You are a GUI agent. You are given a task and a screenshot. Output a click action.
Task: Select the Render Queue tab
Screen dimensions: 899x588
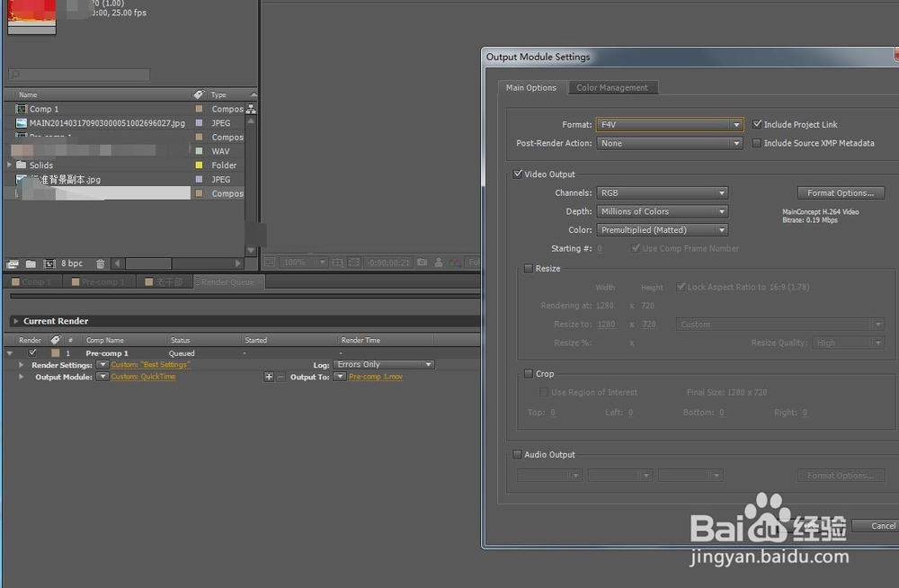click(228, 281)
